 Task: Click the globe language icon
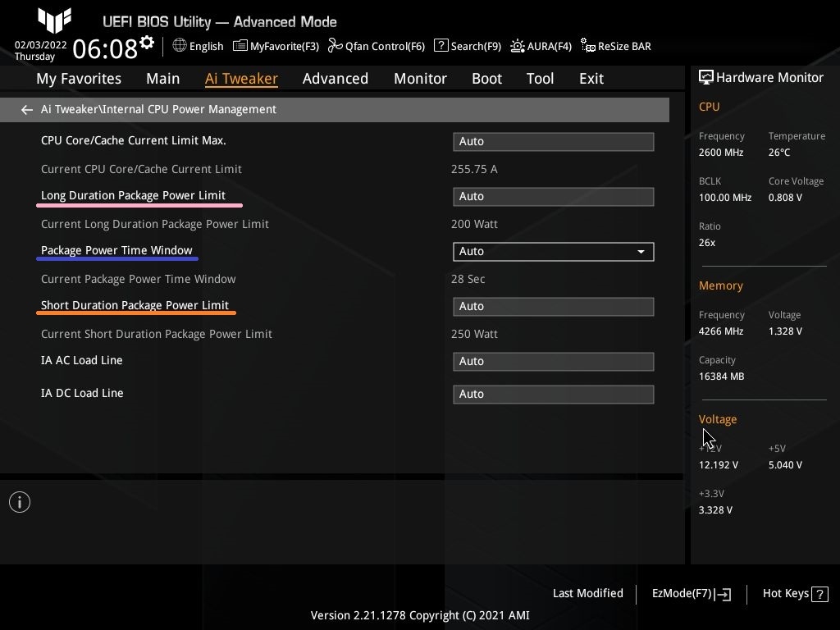click(x=180, y=46)
